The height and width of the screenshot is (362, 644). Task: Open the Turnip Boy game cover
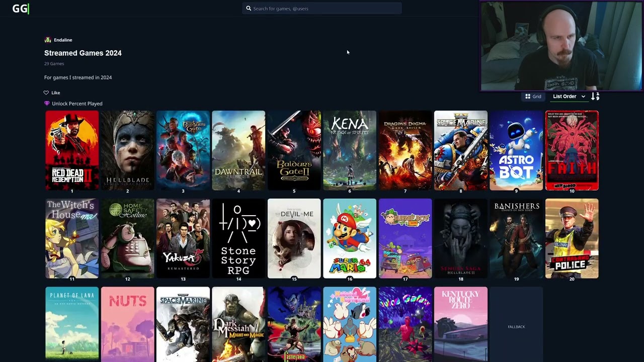pos(405,238)
